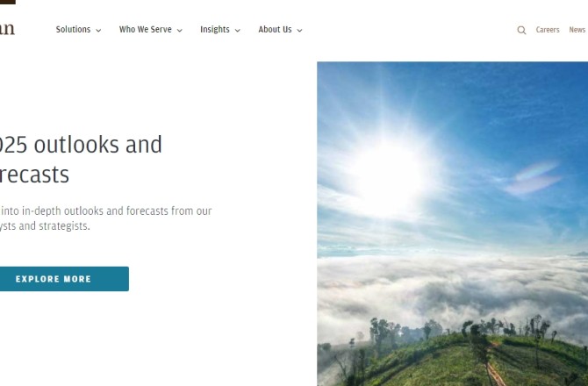
Task: Open the Who We Serve menu label
Action: pos(146,30)
